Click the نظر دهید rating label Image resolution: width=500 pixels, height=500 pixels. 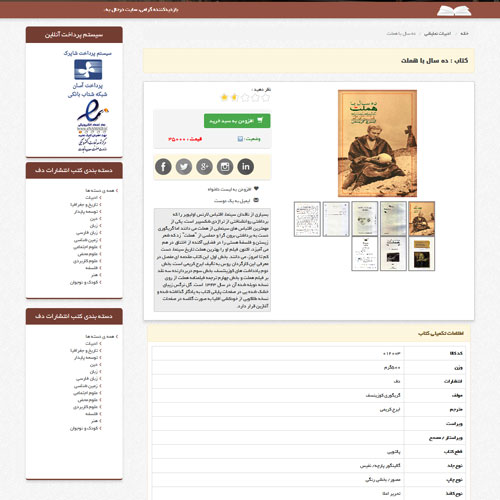pyautogui.click(x=261, y=89)
